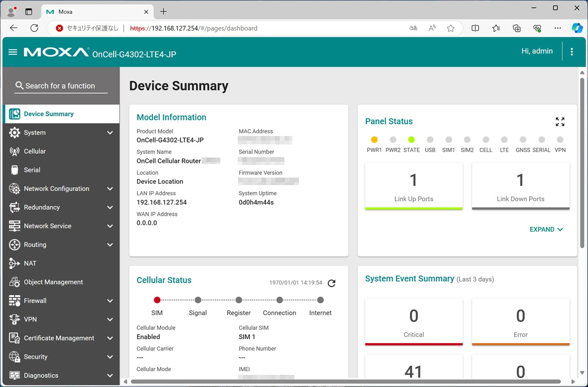The height and width of the screenshot is (387, 588).
Task: Open the Serial menu item
Action: tap(62, 170)
